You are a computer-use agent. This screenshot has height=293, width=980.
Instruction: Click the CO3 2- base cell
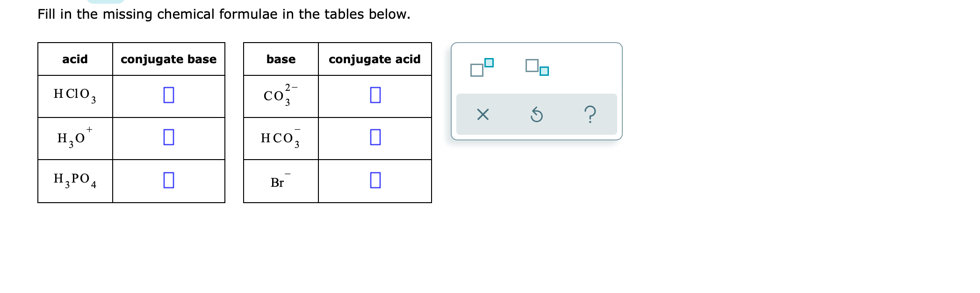[x=281, y=96]
